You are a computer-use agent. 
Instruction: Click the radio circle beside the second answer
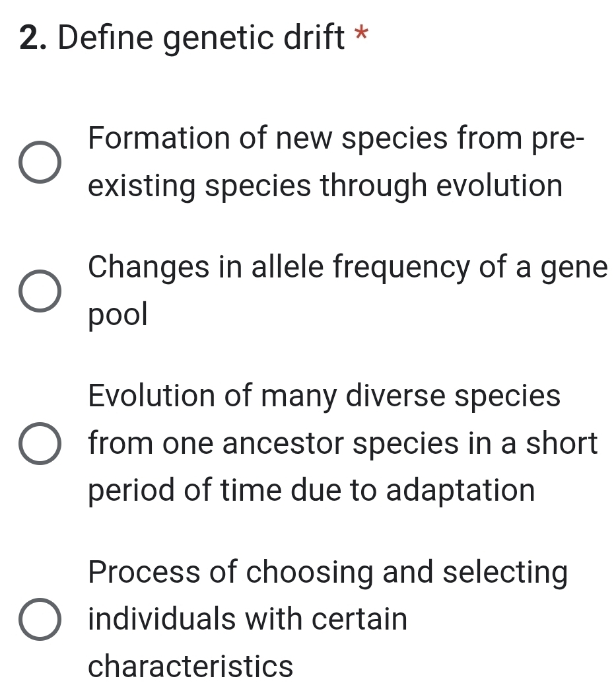[41, 291]
